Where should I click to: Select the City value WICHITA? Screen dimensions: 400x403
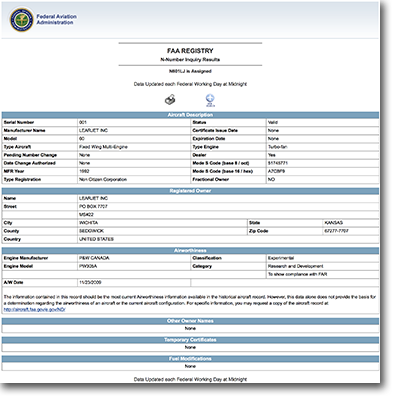[88, 223]
